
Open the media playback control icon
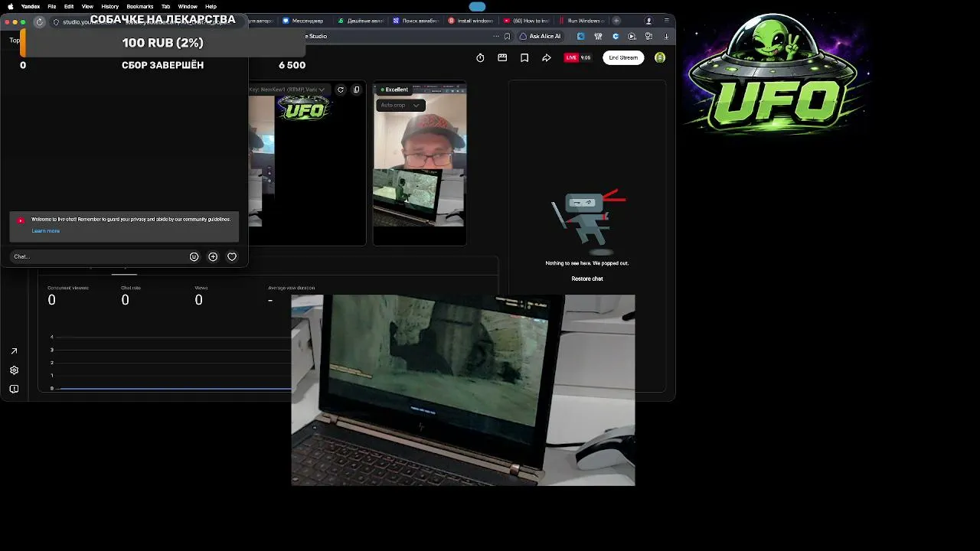[x=632, y=36]
